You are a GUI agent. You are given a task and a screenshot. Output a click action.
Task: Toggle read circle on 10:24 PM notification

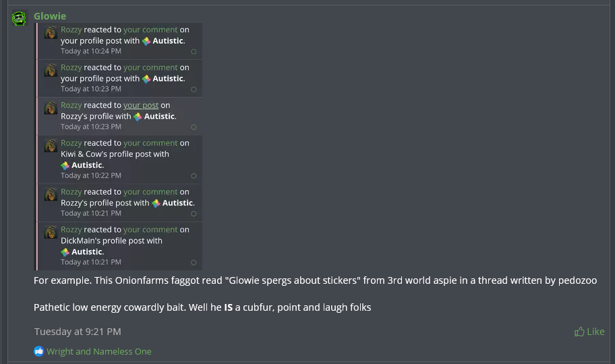coord(194,52)
